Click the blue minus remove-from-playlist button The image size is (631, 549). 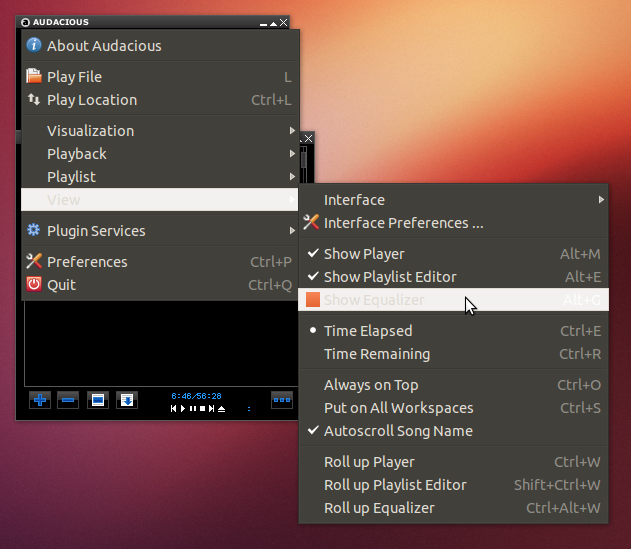coord(68,400)
